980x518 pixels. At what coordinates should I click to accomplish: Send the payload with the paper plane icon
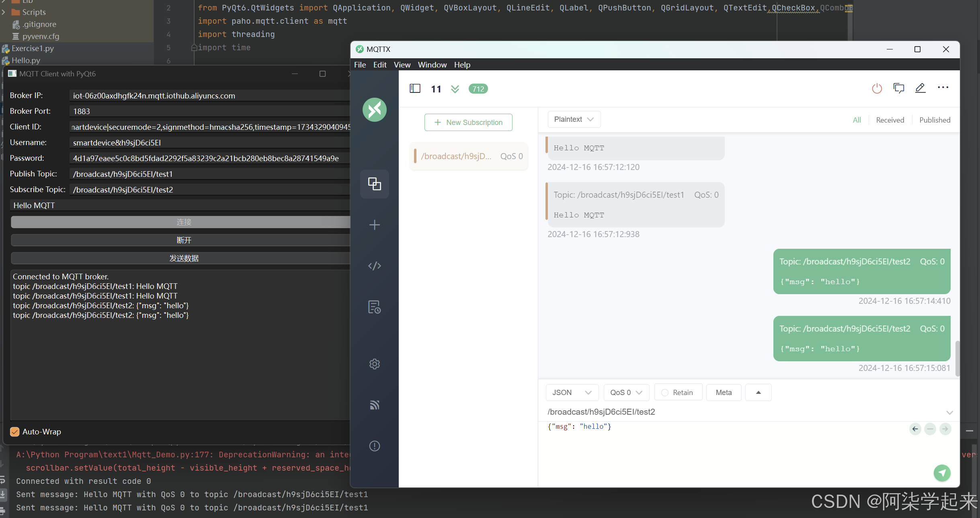(x=942, y=473)
